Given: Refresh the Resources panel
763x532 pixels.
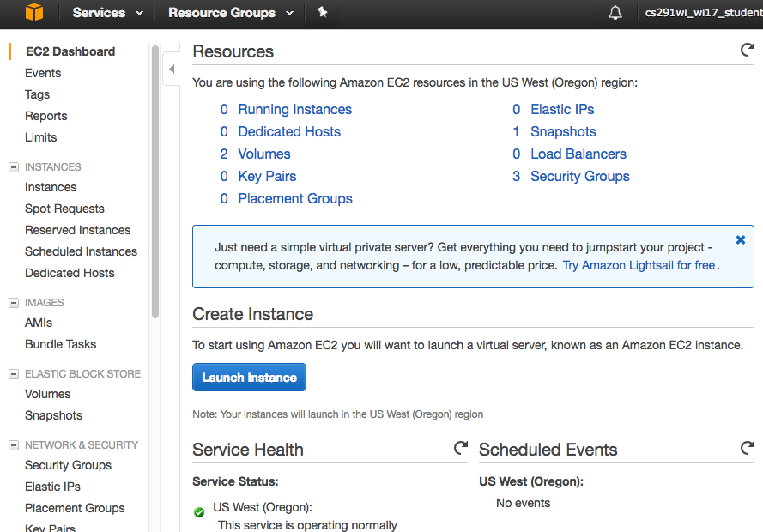Looking at the screenshot, I should 747,49.
